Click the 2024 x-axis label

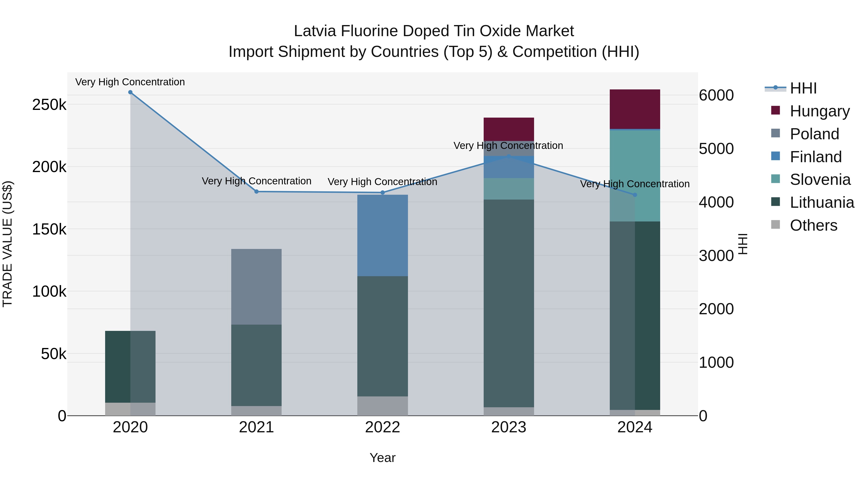tap(635, 427)
